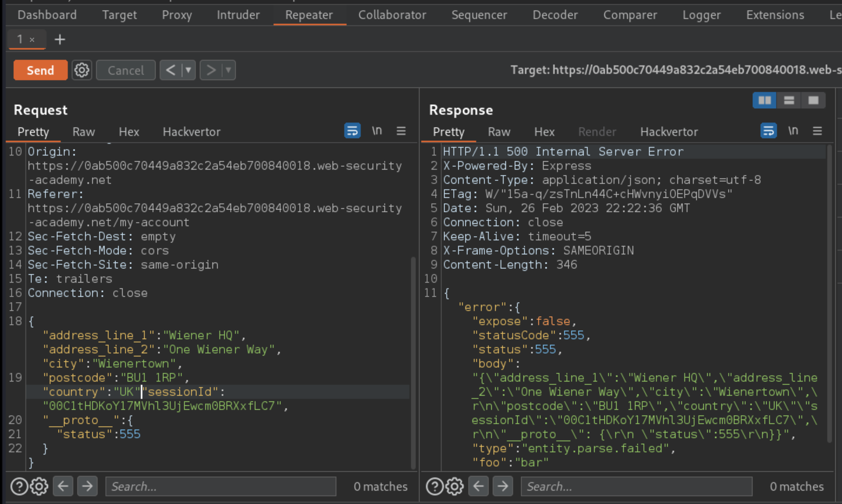This screenshot has height=504, width=842.
Task: Expand the history forward dropdown arrow
Action: pos(228,70)
